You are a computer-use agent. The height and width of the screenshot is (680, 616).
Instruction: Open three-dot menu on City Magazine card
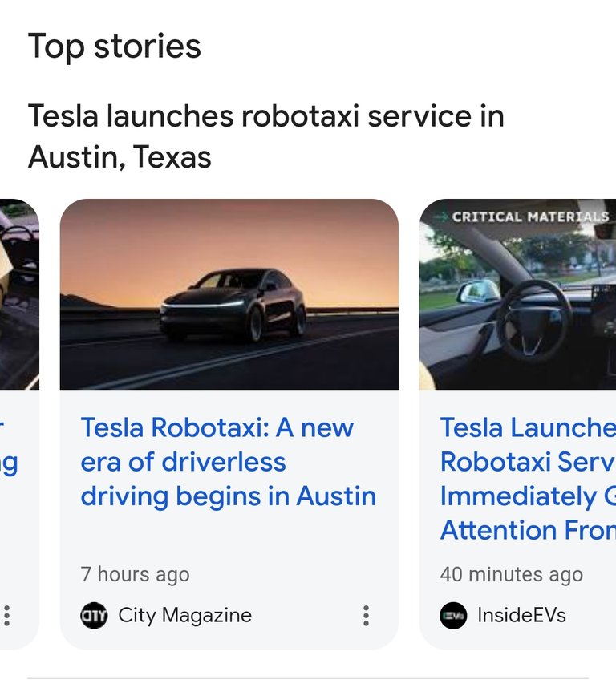pos(366,615)
